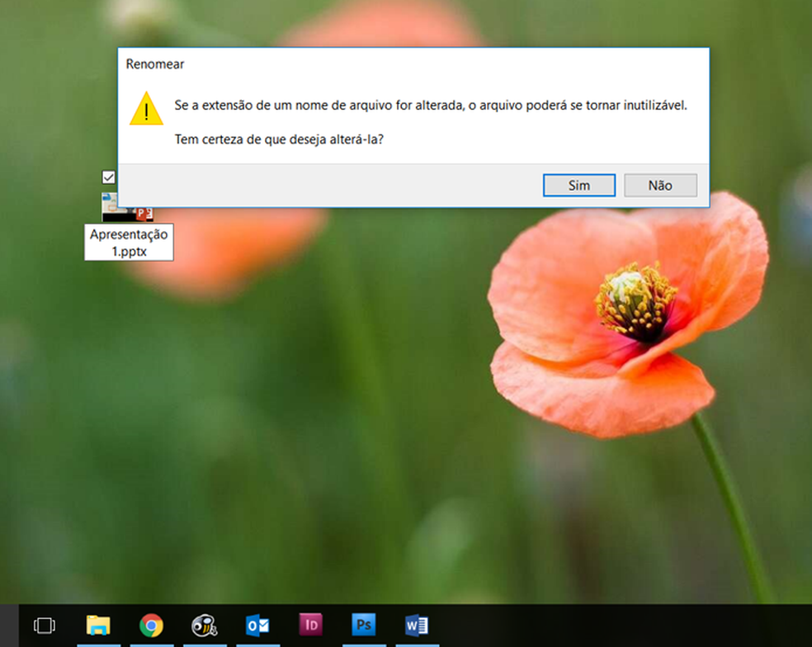Image resolution: width=812 pixels, height=647 pixels.
Task: Click the flower wallpaper background
Action: (578, 413)
